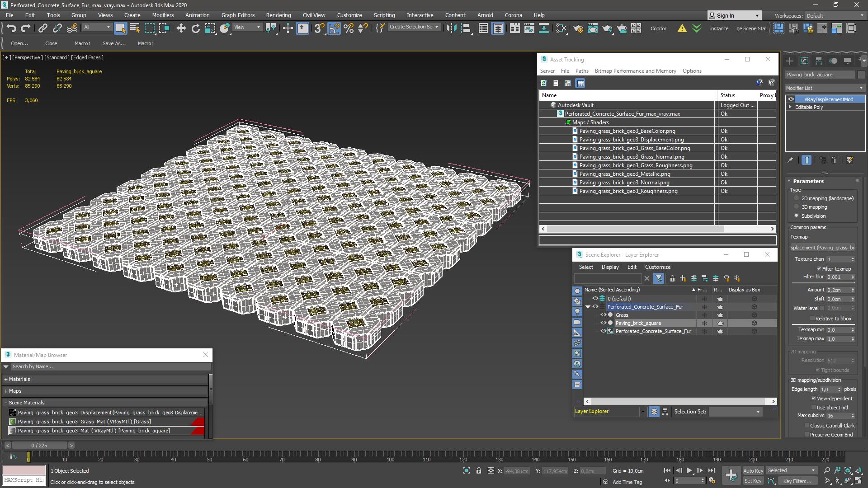Open the Graph Editors menu

pos(238,15)
